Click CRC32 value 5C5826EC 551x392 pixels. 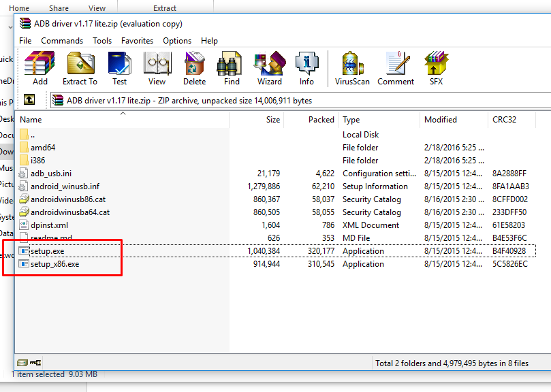(510, 264)
